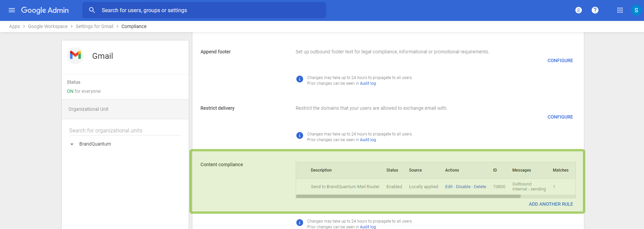Viewport: 644px width, 229px height.
Task: Focus the search users, groups or settings field
Action: click(x=204, y=10)
